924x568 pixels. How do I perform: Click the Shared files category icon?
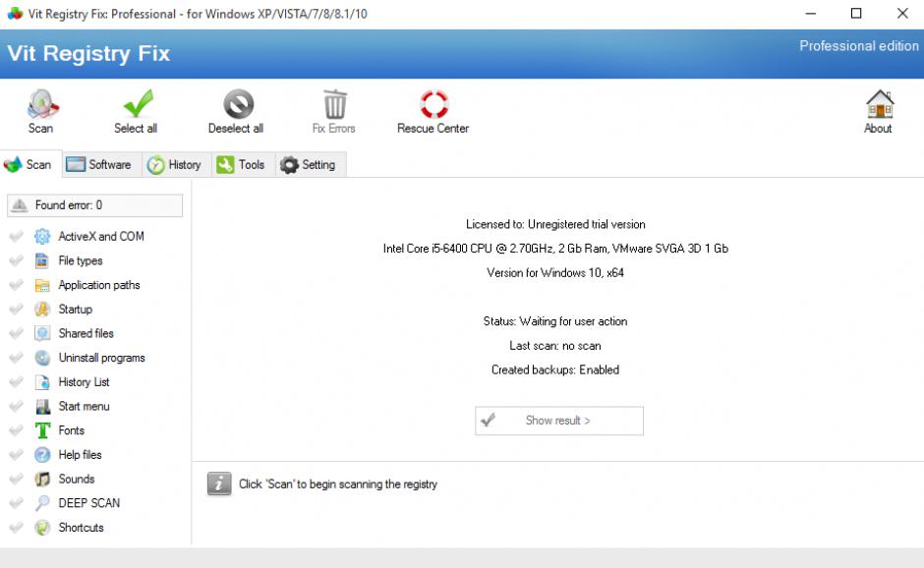(x=42, y=333)
